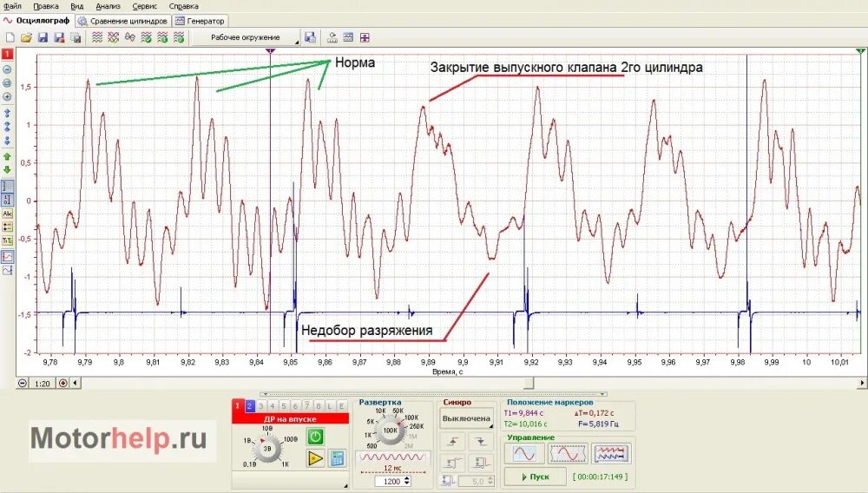The width and height of the screenshot is (868, 493).
Task: Toggle the trigger level position icon
Action: (453, 463)
